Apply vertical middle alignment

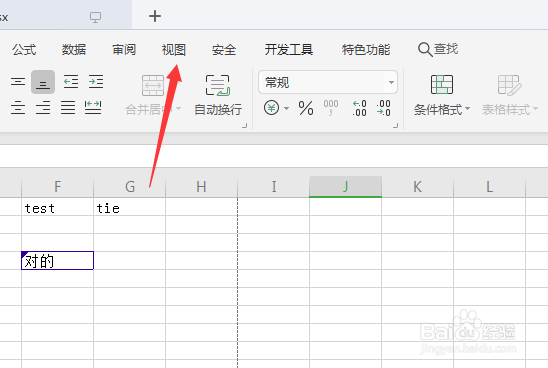(18, 82)
